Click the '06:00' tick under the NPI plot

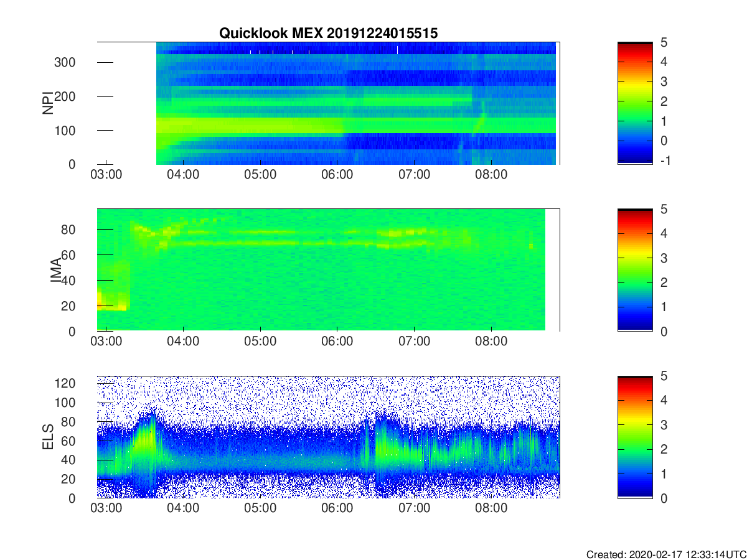coord(337,175)
